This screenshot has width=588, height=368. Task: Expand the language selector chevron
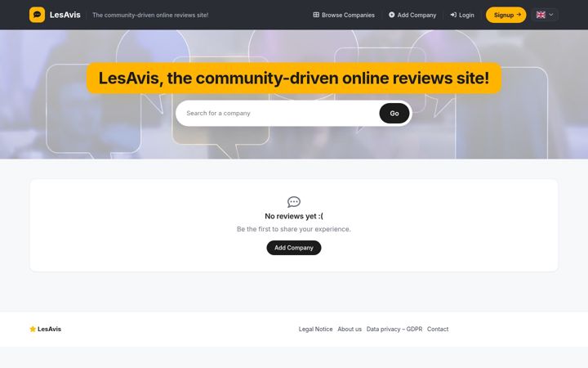point(551,15)
